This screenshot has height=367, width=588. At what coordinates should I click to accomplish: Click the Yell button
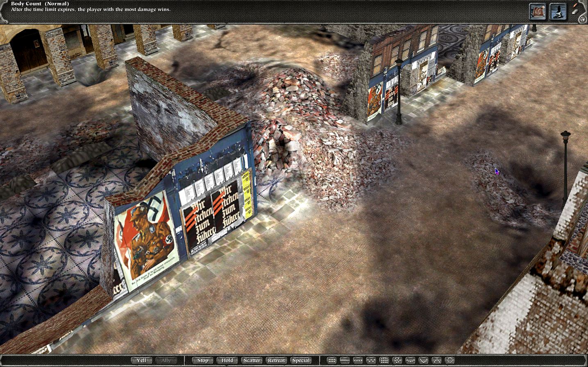[141, 360]
